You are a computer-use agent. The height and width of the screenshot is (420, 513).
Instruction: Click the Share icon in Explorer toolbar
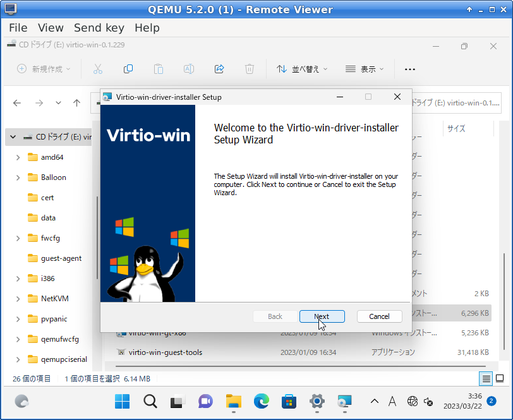click(x=219, y=69)
